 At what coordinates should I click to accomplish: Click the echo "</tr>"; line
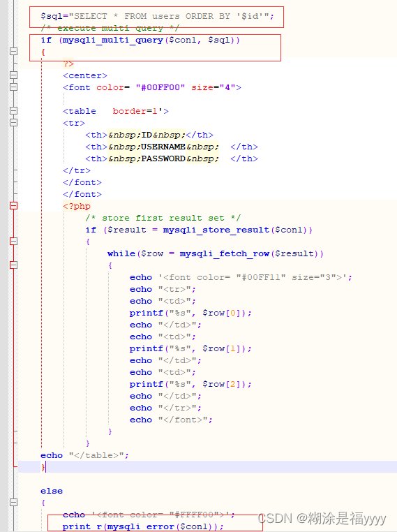click(x=165, y=408)
